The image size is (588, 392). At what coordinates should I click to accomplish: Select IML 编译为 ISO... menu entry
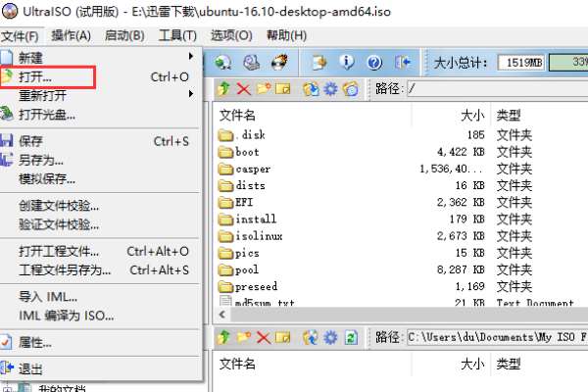[x=100, y=316]
